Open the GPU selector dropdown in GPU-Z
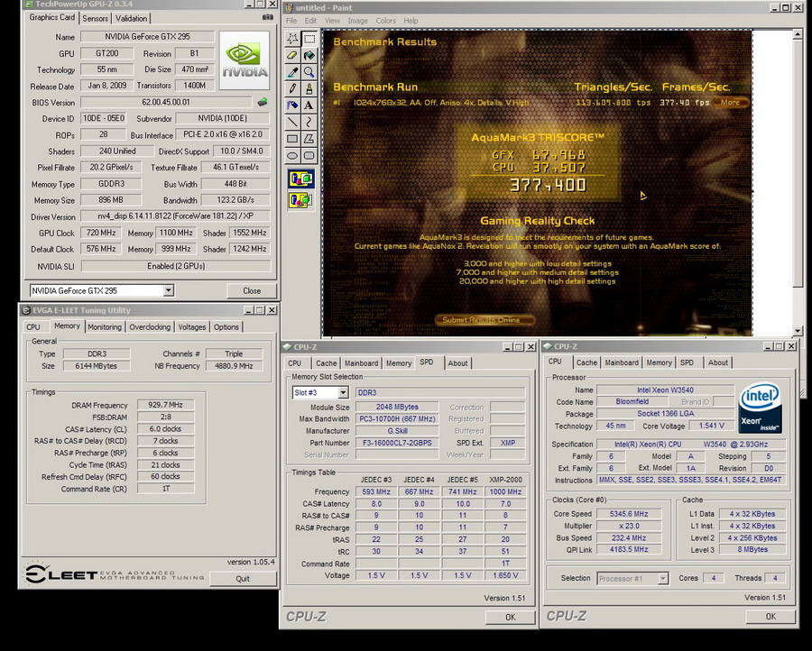Viewport: 812px width, 651px height. click(x=169, y=290)
